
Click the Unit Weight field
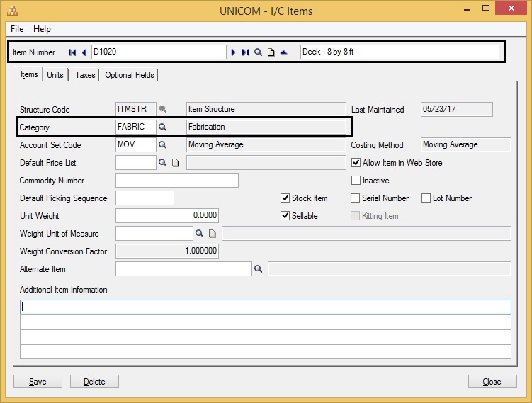[167, 216]
